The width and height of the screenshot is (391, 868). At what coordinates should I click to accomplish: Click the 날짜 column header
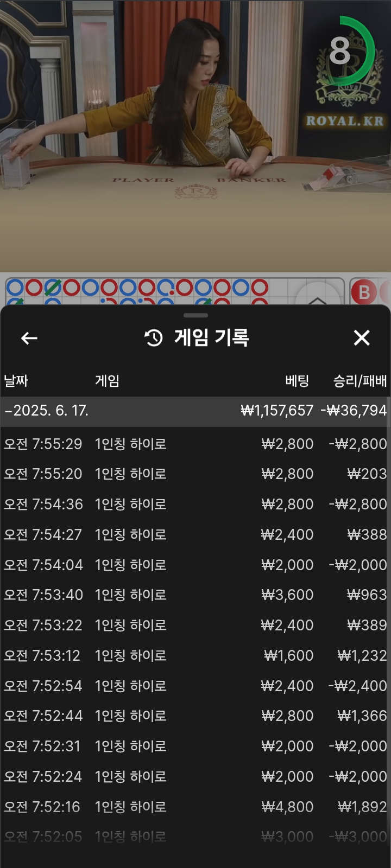(x=16, y=381)
